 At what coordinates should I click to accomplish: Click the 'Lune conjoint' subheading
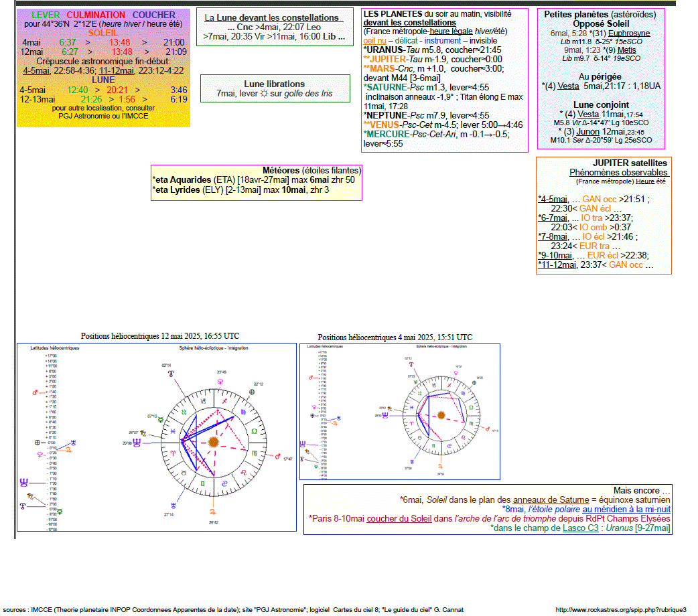coord(601,105)
